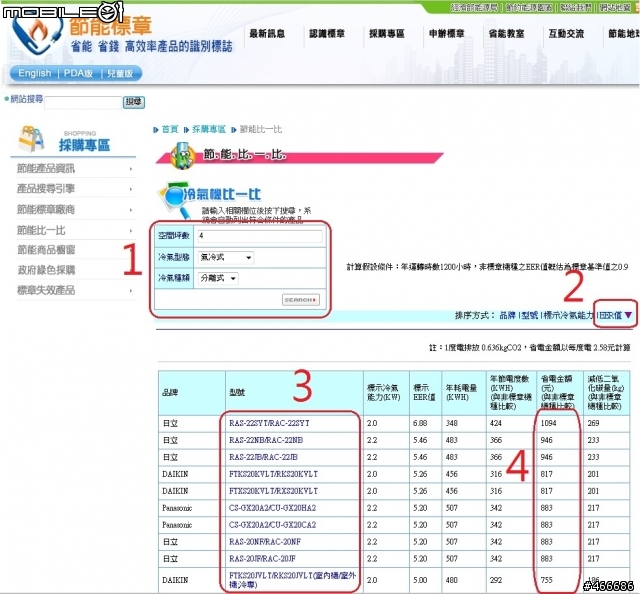Click the 搜尋 button beside site search

134,102
